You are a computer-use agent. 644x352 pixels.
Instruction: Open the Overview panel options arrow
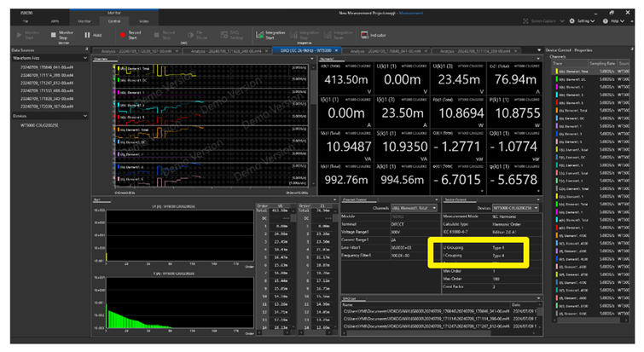pyautogui.click(x=311, y=59)
